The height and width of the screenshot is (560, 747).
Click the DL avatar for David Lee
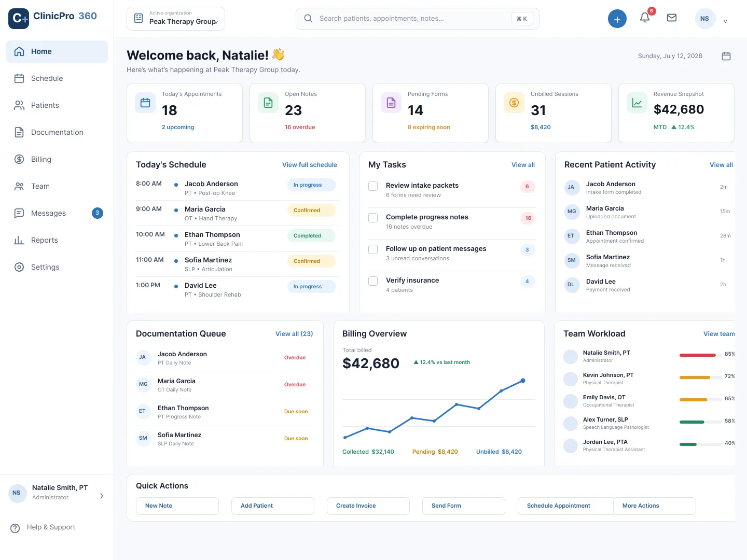tap(571, 285)
